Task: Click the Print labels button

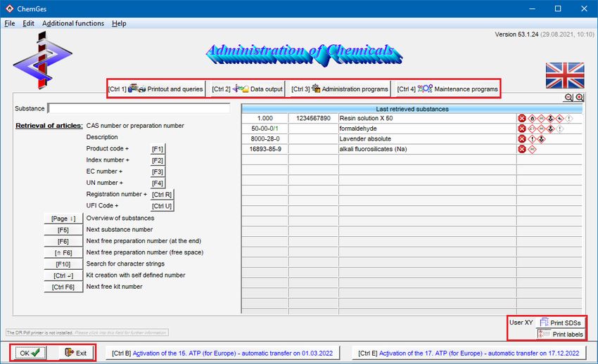Action: click(x=560, y=334)
